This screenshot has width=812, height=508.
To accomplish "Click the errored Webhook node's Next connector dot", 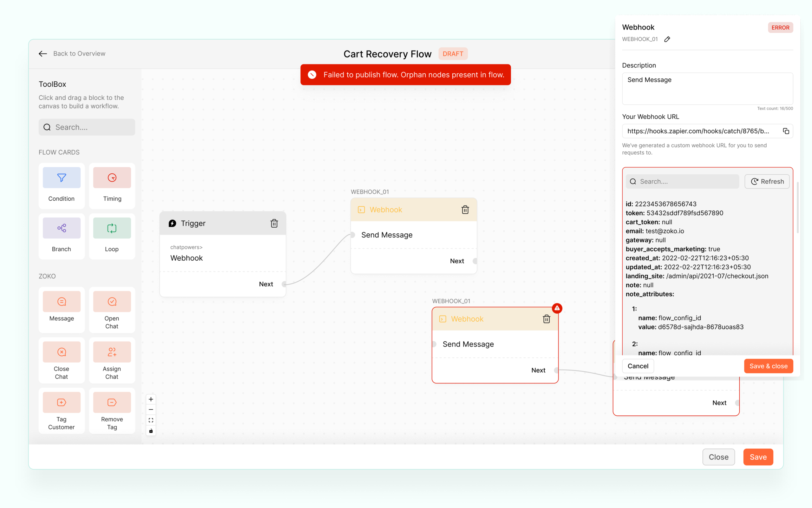I will click(557, 370).
